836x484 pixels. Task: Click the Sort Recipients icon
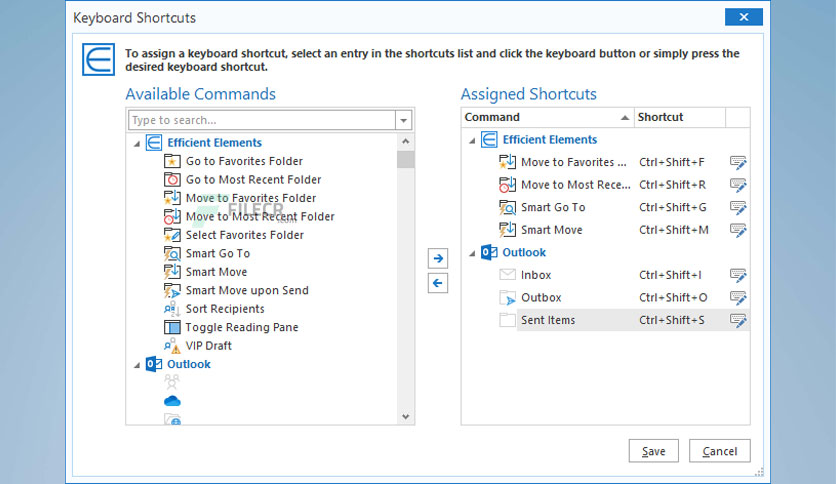(x=172, y=309)
